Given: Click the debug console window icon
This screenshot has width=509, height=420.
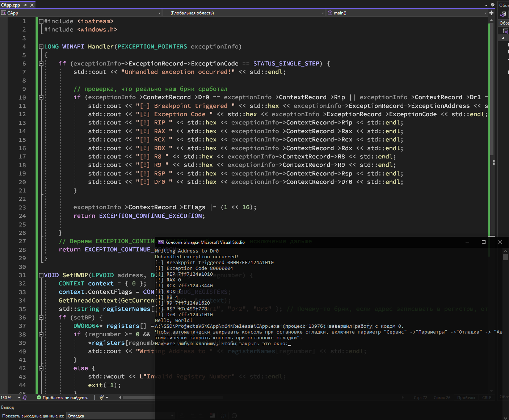Looking at the screenshot, I should click(x=161, y=242).
